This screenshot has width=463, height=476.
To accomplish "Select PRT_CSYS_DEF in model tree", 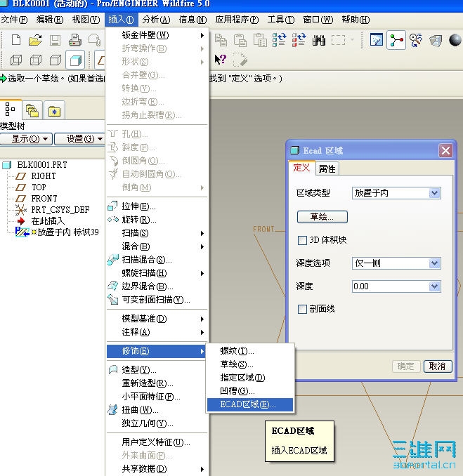I will pos(60,210).
